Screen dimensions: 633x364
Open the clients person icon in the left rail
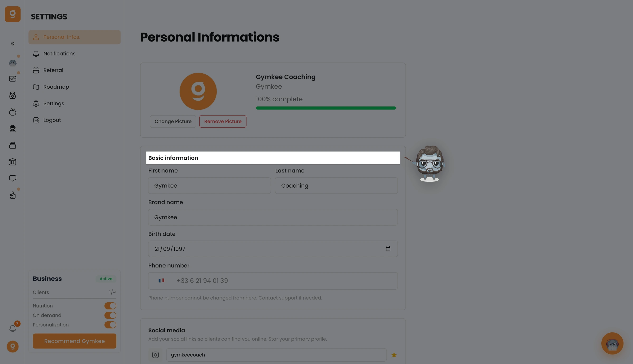(x=13, y=128)
